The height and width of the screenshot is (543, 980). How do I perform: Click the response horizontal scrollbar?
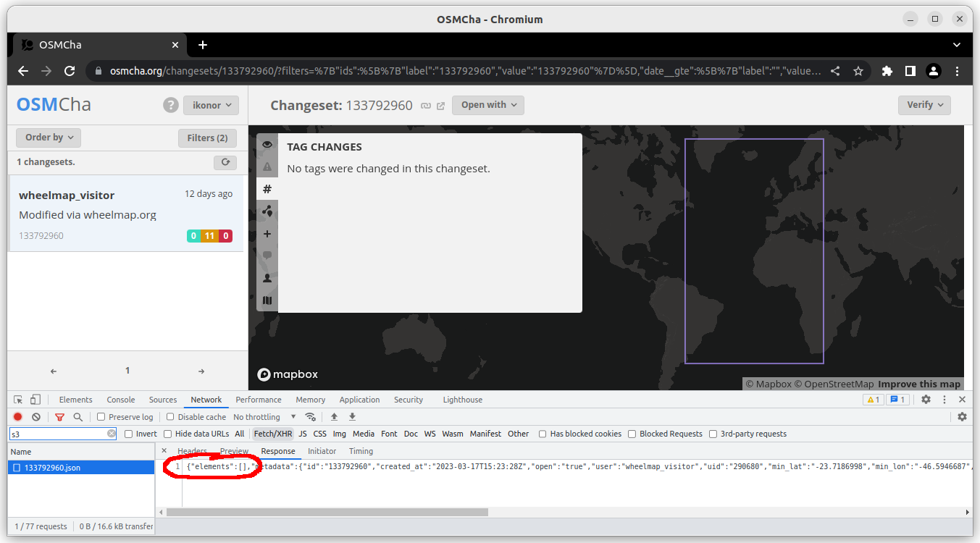coord(327,512)
